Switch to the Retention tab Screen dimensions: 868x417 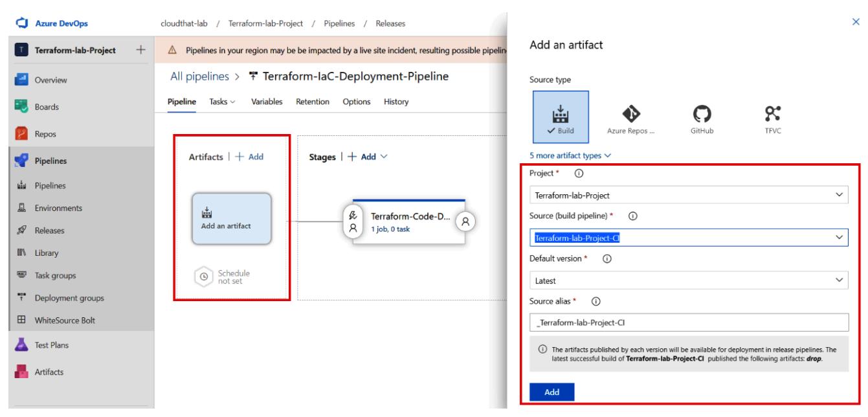[313, 102]
